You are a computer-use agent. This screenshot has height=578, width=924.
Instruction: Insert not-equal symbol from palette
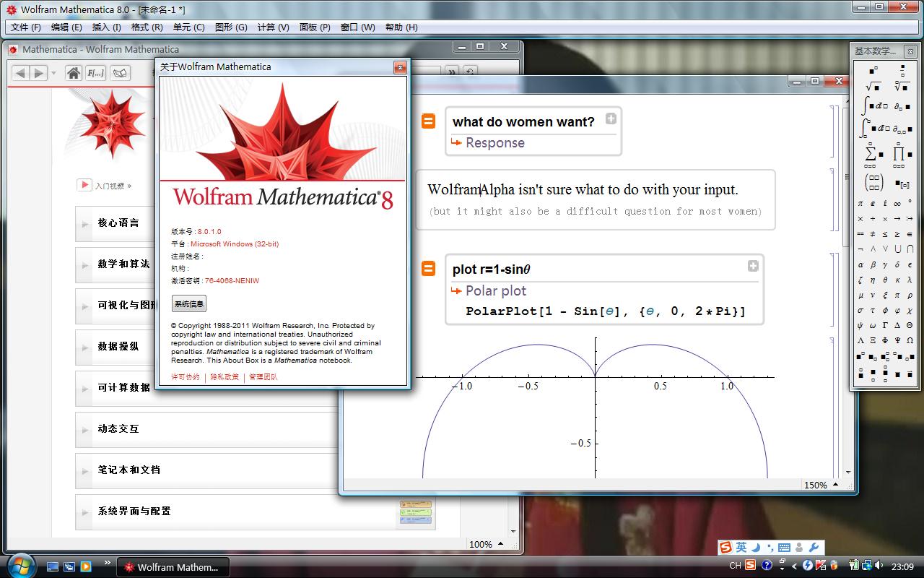coord(873,233)
